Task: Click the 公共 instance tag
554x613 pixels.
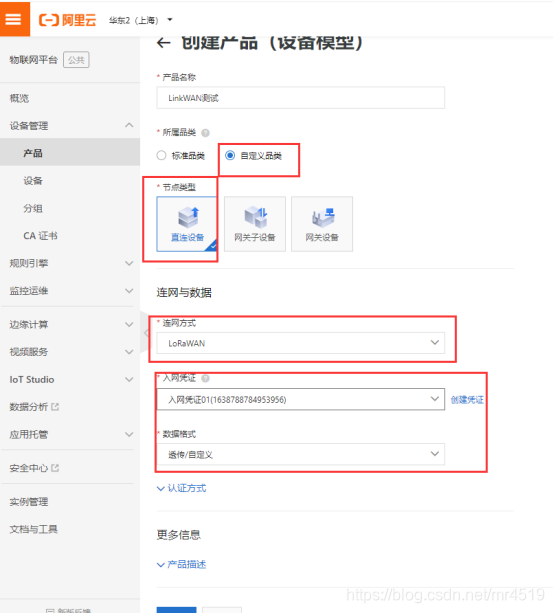Action: (76, 60)
